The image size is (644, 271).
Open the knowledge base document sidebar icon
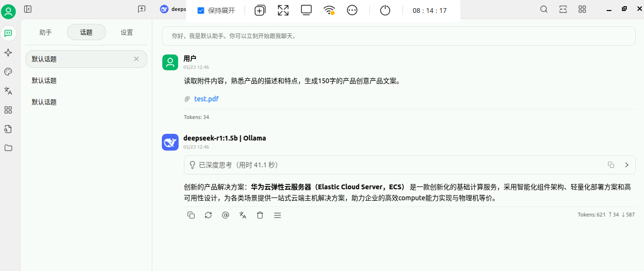pos(8,129)
